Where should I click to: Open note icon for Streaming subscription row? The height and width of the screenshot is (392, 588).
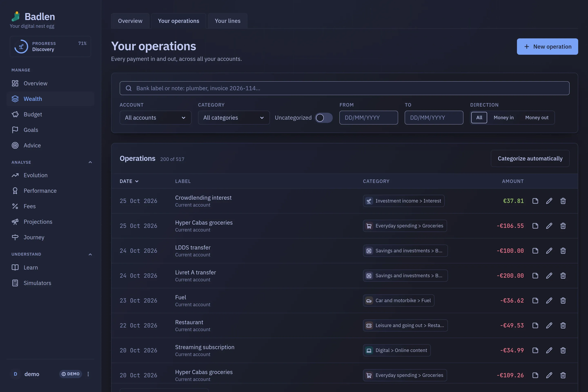click(535, 350)
